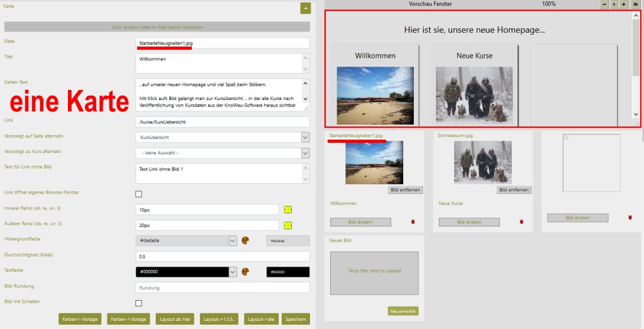Image resolution: width=644 pixels, height=329 pixels.
Task: Open the color palette icon for Textfarbe
Action: pos(246,272)
